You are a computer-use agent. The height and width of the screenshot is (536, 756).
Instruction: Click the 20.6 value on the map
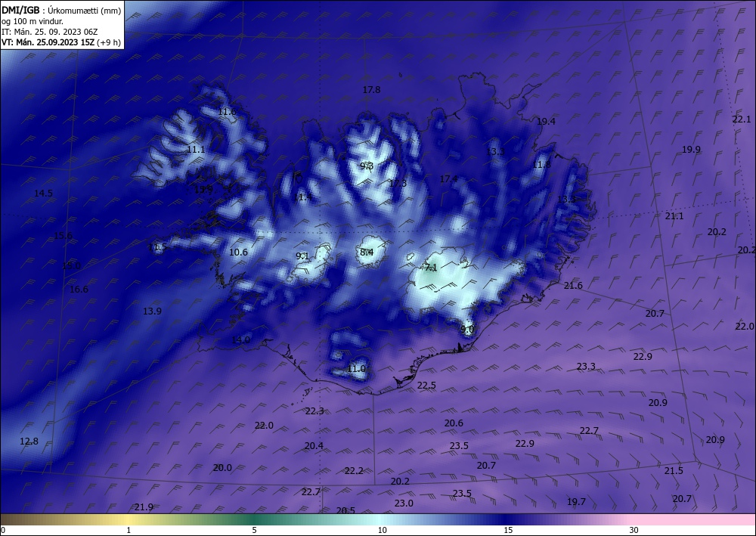click(453, 423)
